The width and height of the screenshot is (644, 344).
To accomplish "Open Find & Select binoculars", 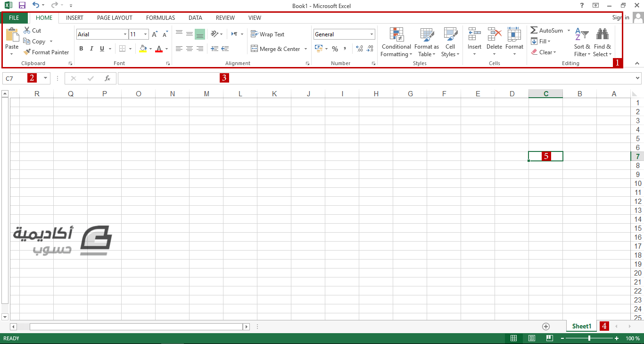I will tap(603, 42).
